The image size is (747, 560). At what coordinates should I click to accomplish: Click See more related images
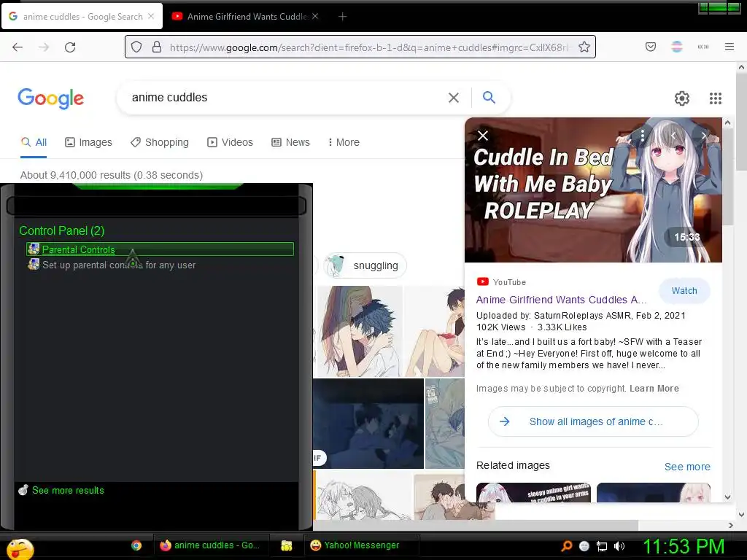(687, 467)
